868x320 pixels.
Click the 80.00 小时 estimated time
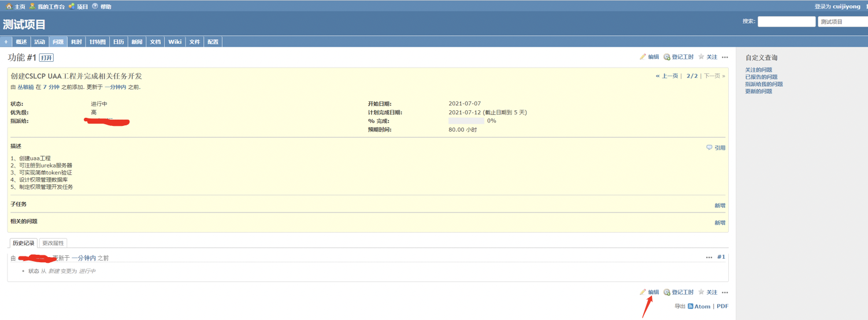click(x=463, y=130)
